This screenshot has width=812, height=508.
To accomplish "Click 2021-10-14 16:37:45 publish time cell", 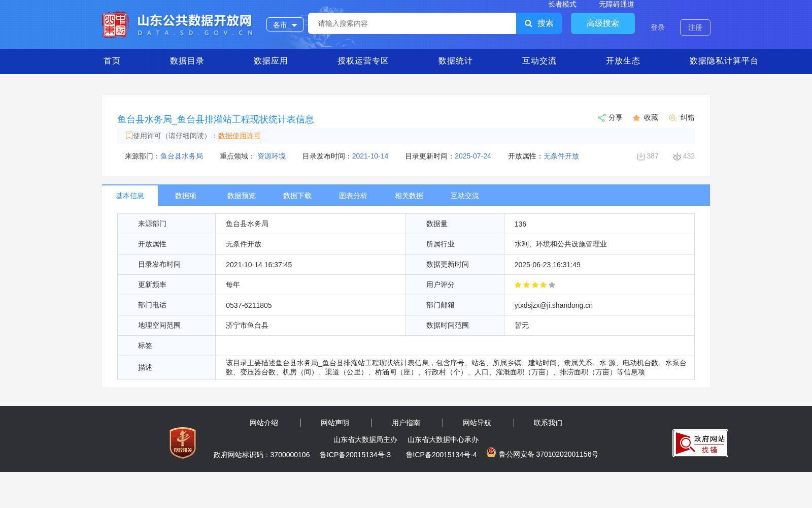I will click(x=311, y=265).
